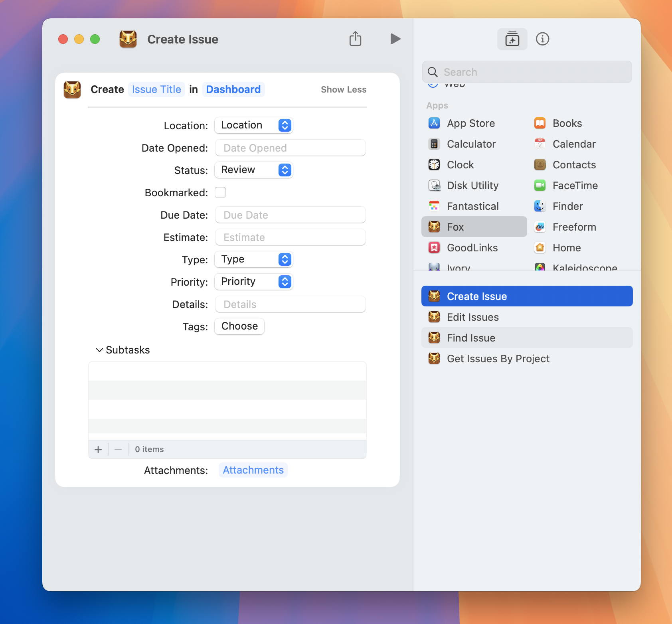672x624 pixels.
Task: Choose the Freeform app from the list
Action: point(574,227)
